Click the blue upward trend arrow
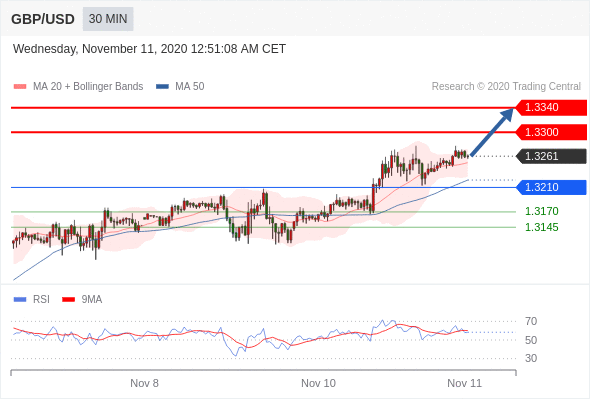The width and height of the screenshot is (590, 400). tap(492, 132)
